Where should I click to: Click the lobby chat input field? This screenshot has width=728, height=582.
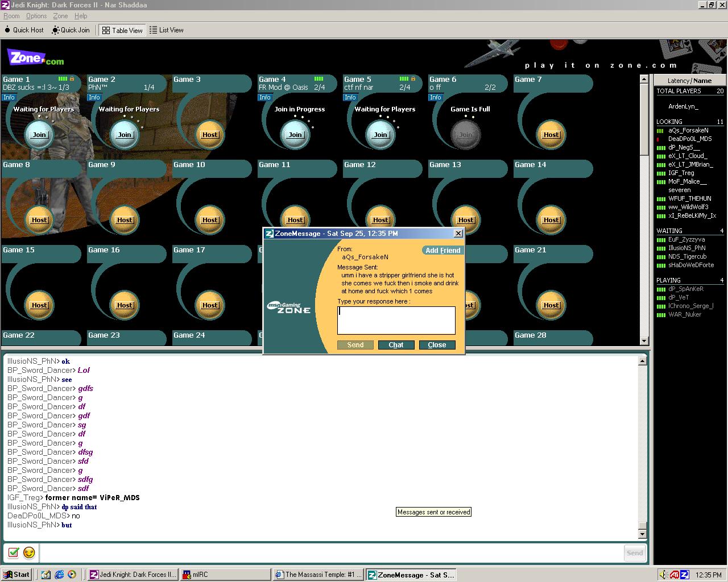(x=330, y=552)
